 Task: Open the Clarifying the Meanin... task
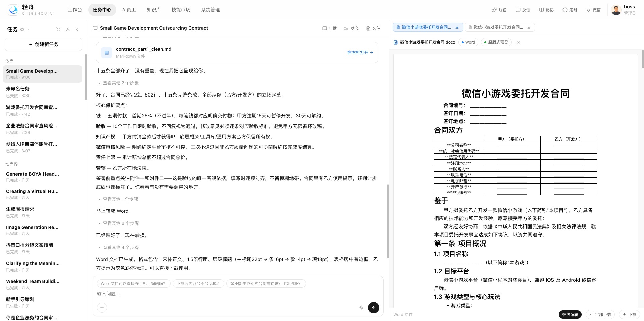(x=42, y=267)
